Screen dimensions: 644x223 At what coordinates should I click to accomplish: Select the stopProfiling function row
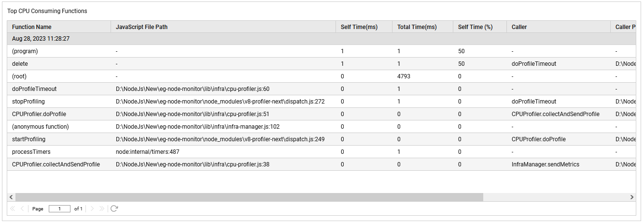coord(322,102)
